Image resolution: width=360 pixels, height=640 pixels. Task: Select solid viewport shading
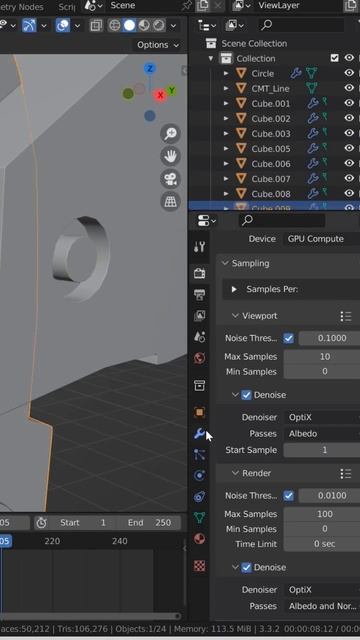point(129,26)
